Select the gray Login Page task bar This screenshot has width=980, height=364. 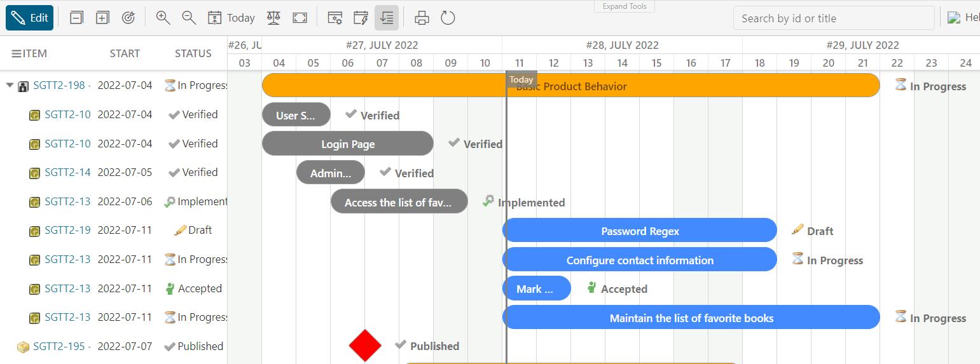pos(347,144)
